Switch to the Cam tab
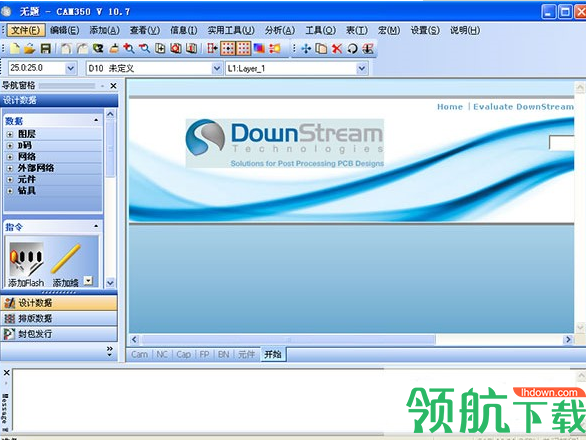Viewport: 586px width, 440px height. [139, 354]
